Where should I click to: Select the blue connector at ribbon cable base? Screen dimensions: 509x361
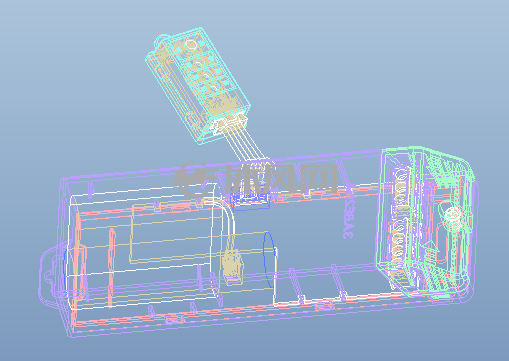click(251, 200)
